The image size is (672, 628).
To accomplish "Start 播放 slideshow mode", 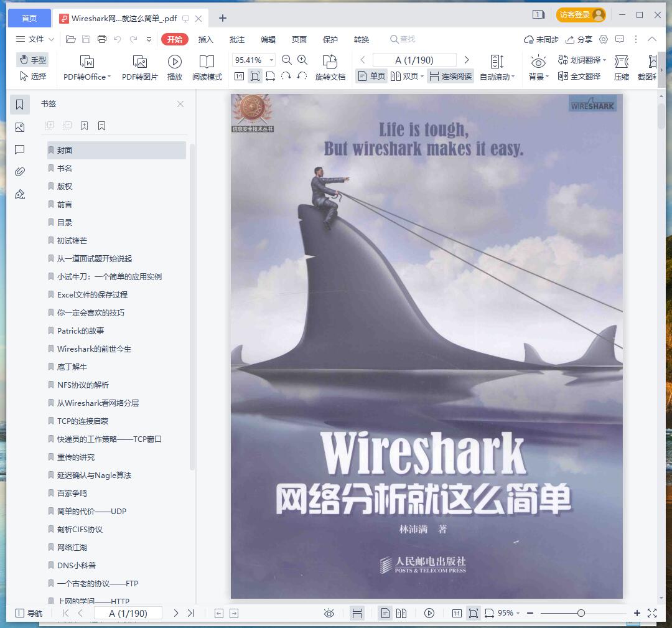I will pyautogui.click(x=174, y=68).
